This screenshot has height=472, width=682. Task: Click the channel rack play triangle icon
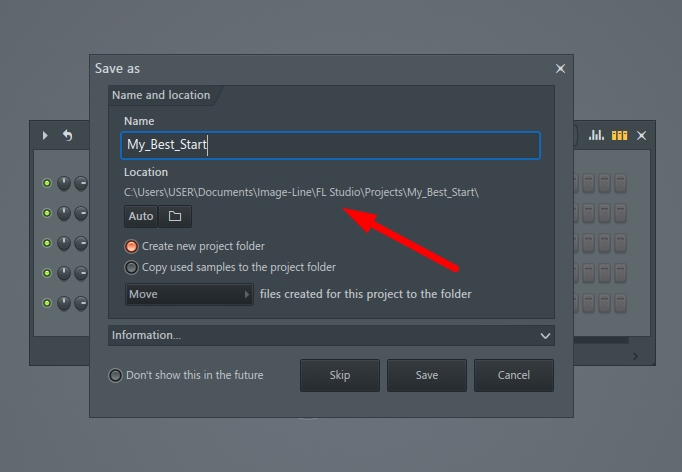point(45,135)
